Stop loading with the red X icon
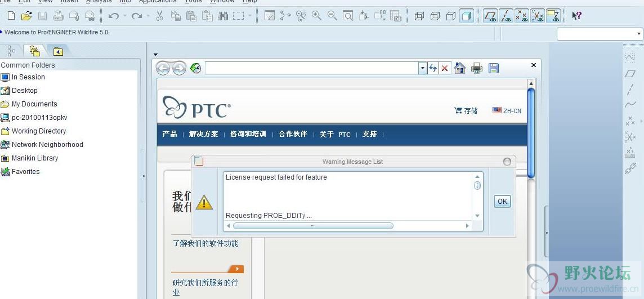 [444, 68]
